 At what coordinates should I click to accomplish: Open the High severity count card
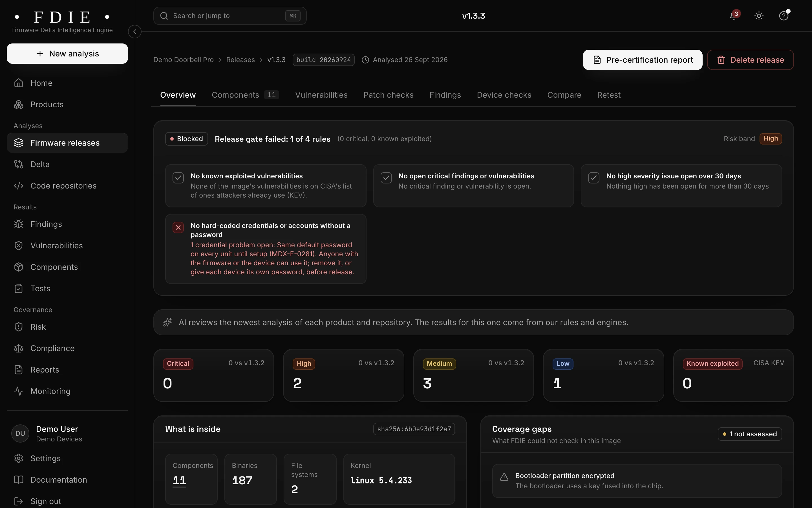point(344,375)
